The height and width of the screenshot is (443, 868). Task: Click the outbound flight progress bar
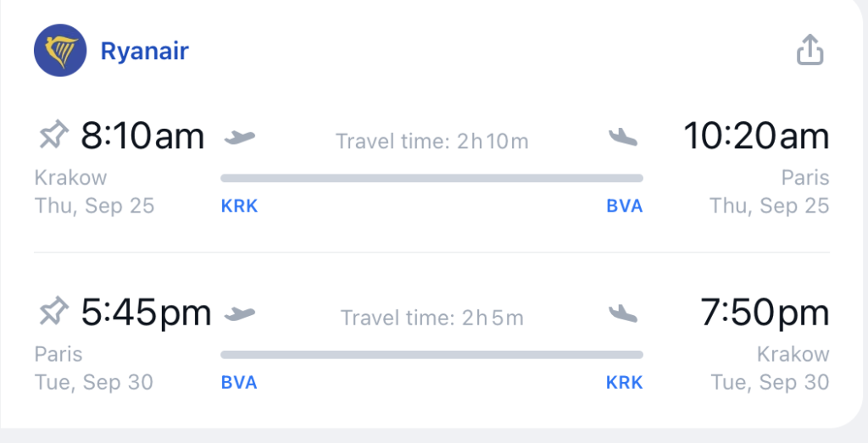(x=431, y=178)
